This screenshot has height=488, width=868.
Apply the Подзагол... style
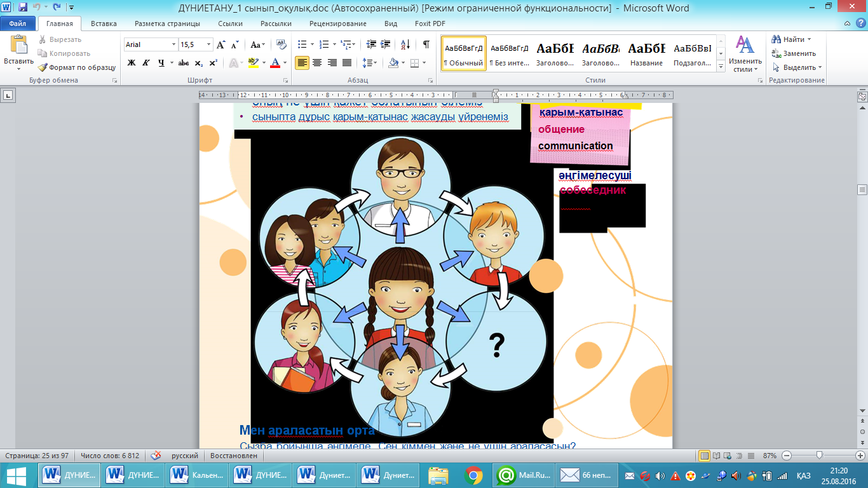(x=693, y=53)
